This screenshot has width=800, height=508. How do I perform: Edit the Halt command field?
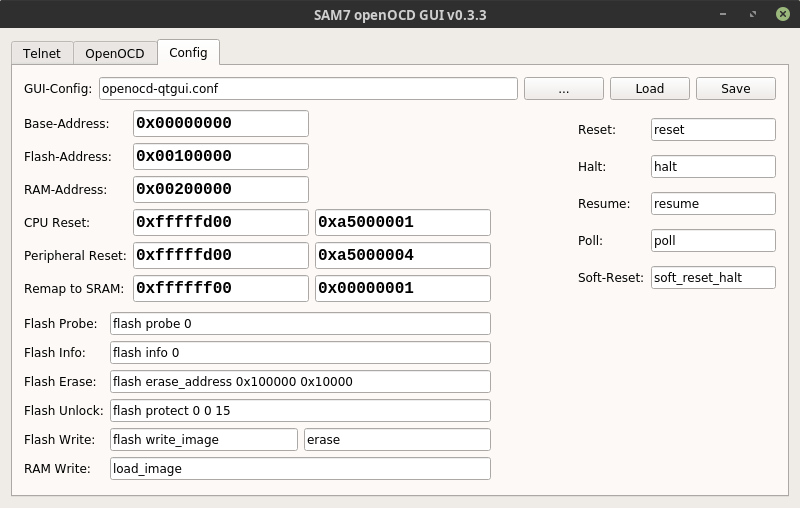(713, 167)
